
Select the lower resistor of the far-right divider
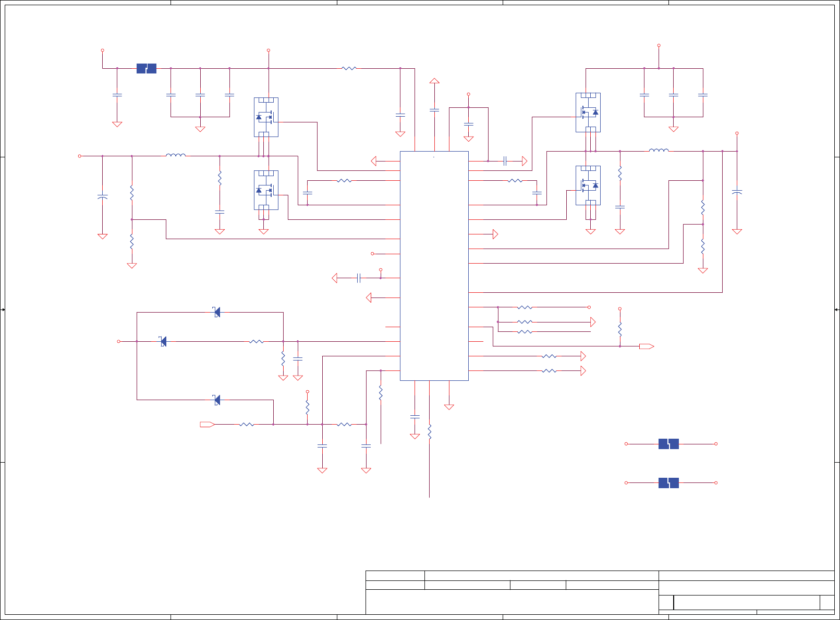pos(703,246)
